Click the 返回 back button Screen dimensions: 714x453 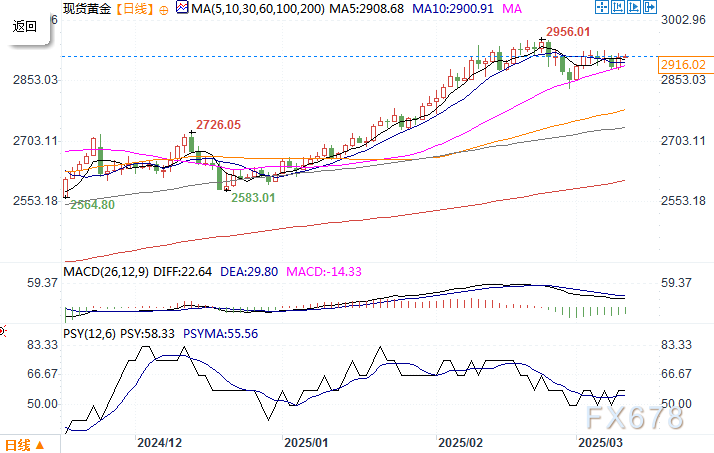click(x=25, y=27)
